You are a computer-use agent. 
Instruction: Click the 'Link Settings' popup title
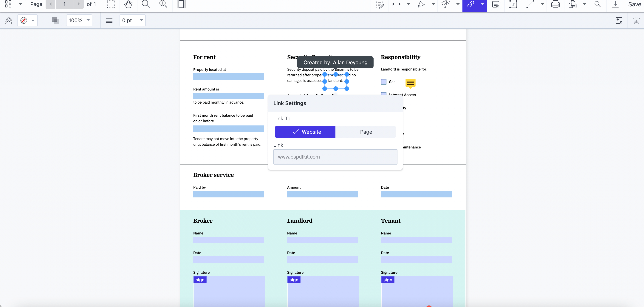pyautogui.click(x=290, y=103)
